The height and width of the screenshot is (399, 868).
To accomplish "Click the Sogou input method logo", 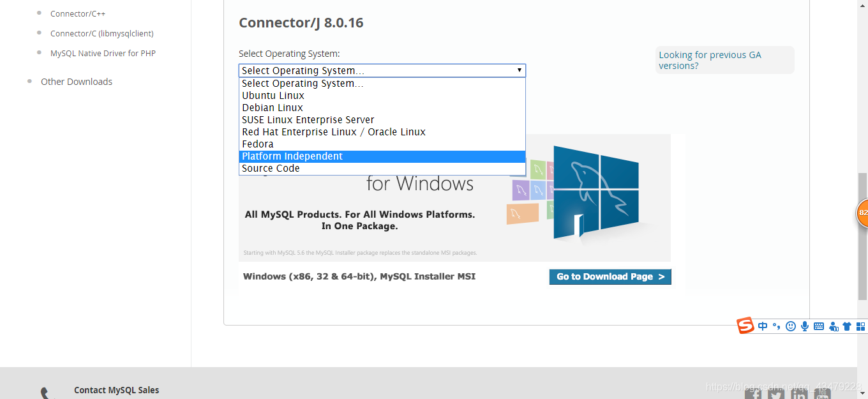I will [745, 326].
